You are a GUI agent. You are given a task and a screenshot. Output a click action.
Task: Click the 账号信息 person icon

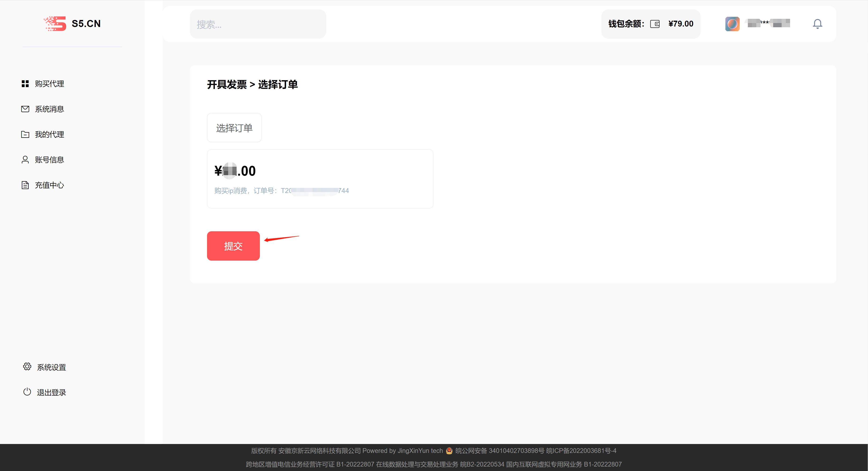[x=25, y=160]
